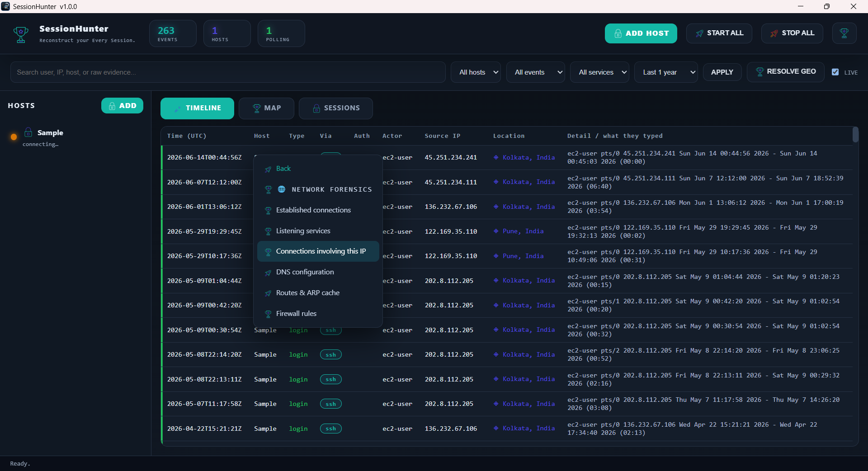Open the Last 1 year time range dropdown
The width and height of the screenshot is (868, 471).
[x=666, y=72]
